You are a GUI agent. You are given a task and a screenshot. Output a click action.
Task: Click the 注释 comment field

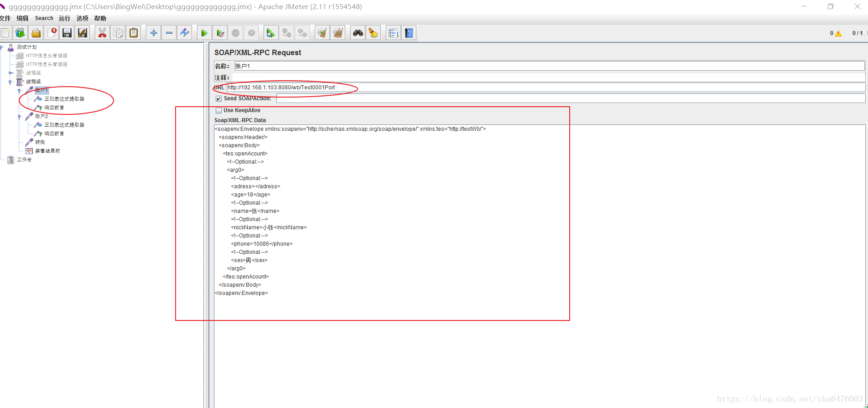pos(549,77)
